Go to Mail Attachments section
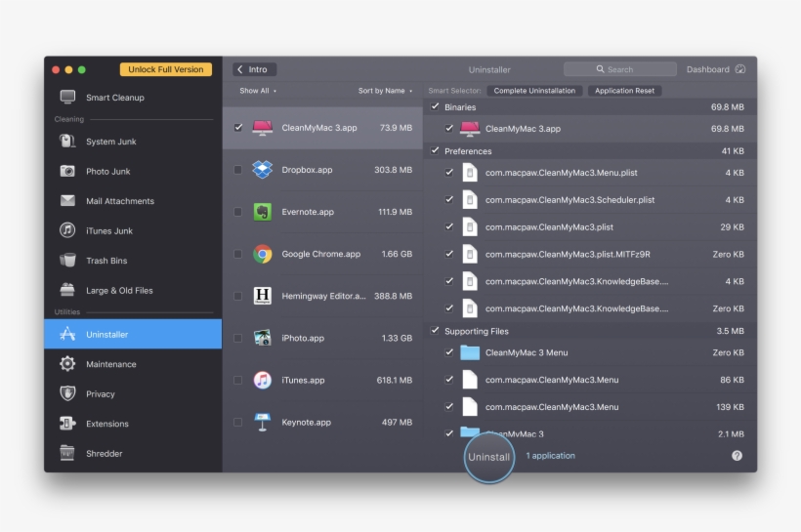801x532 pixels. 133,201
